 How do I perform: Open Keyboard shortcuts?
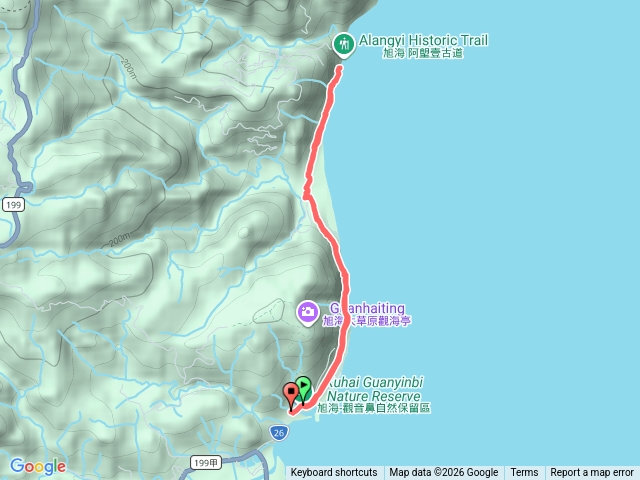[x=334, y=472]
